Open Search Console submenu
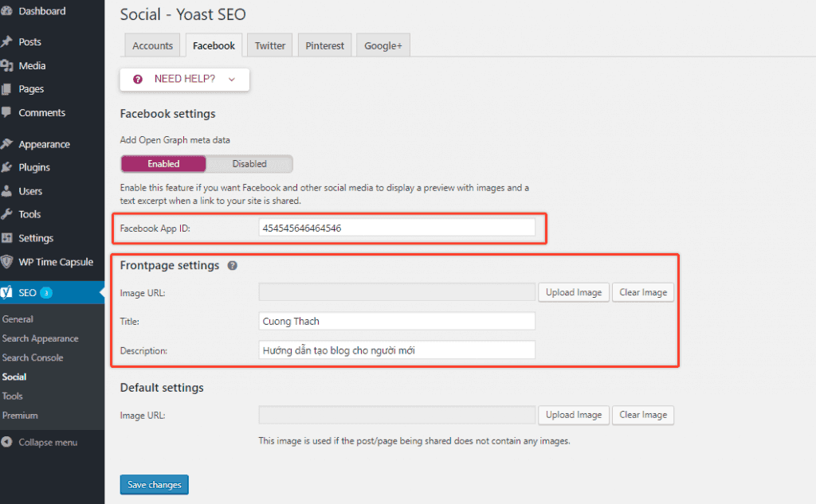 [x=32, y=357]
